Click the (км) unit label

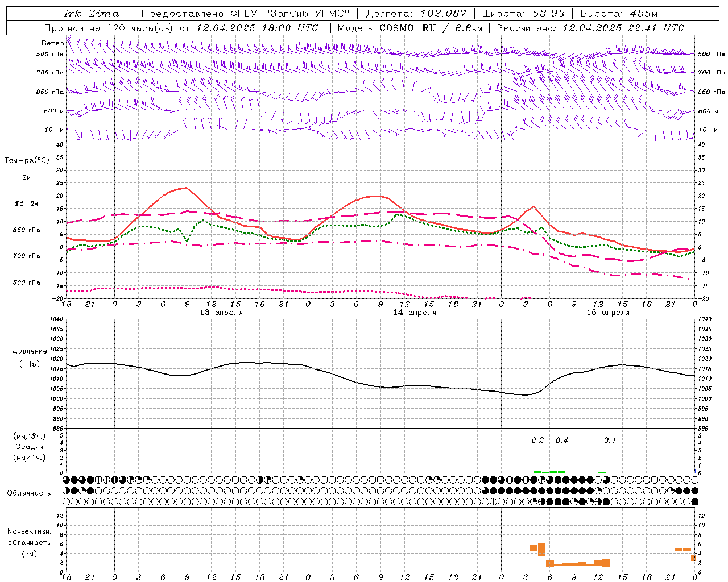30,554
